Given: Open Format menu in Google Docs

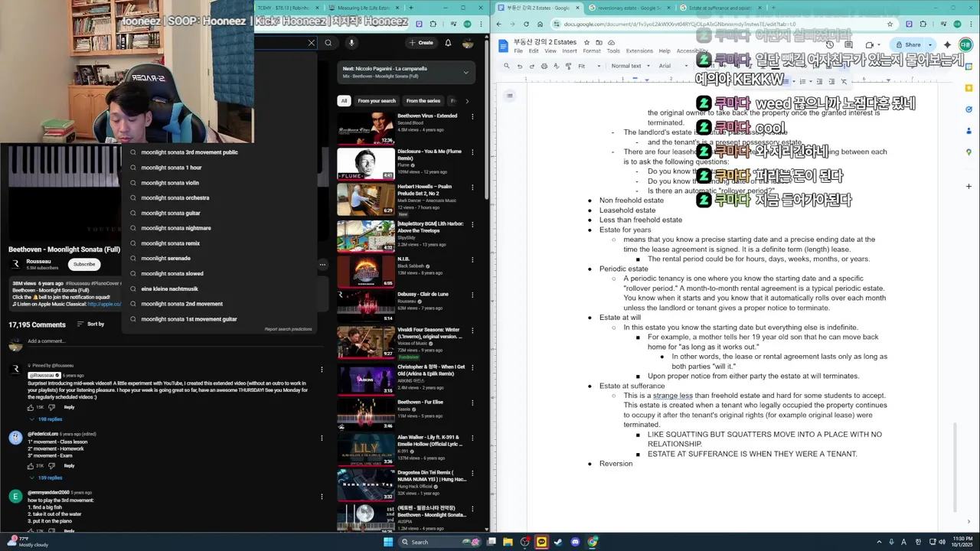Looking at the screenshot, I should 592,51.
